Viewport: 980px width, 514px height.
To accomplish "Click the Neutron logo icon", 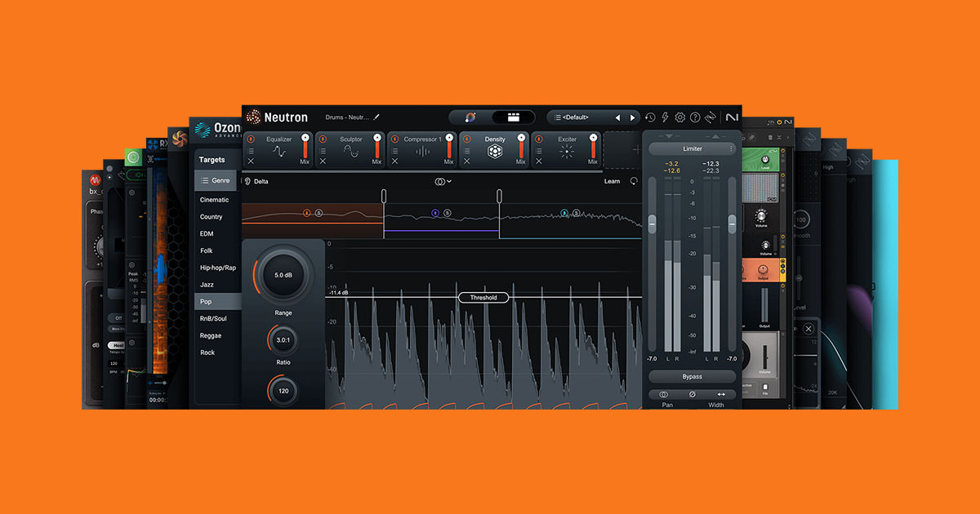I will point(253,117).
